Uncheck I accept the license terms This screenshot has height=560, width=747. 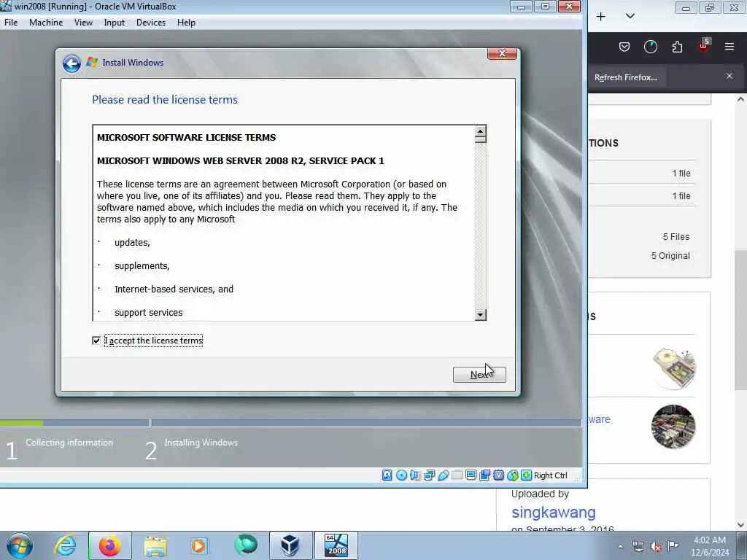96,341
